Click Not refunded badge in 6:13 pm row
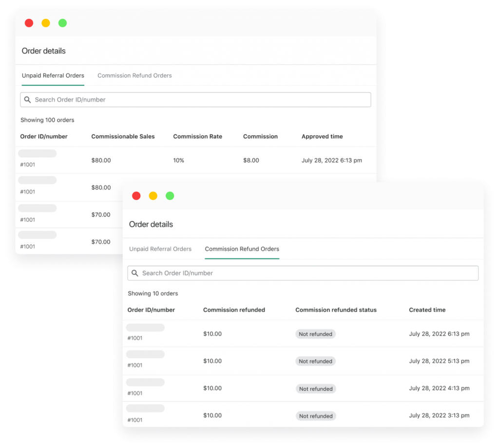This screenshot has width=499, height=448. point(315,334)
